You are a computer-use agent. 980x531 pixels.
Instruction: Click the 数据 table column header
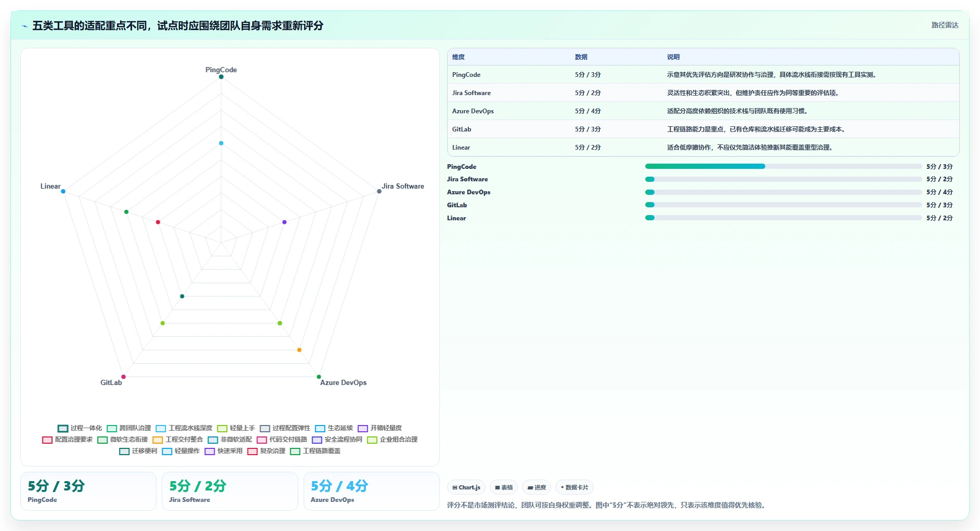click(581, 57)
